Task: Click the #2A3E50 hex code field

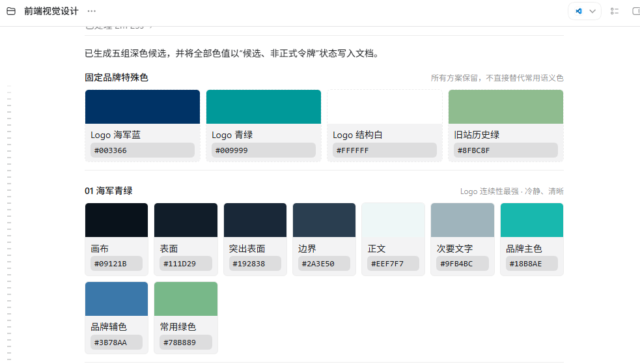Action: coord(324,264)
